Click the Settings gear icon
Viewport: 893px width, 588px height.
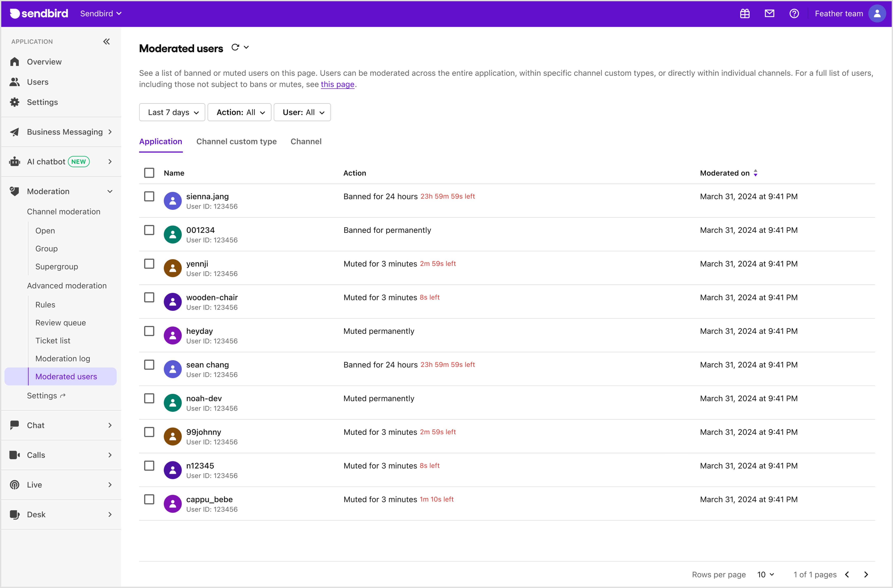(15, 102)
